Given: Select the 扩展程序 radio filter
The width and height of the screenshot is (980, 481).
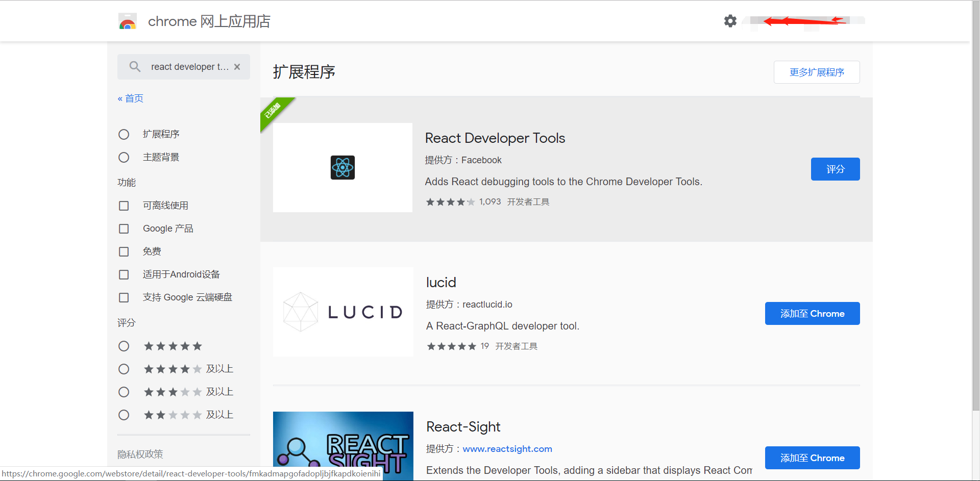Looking at the screenshot, I should pos(124,134).
